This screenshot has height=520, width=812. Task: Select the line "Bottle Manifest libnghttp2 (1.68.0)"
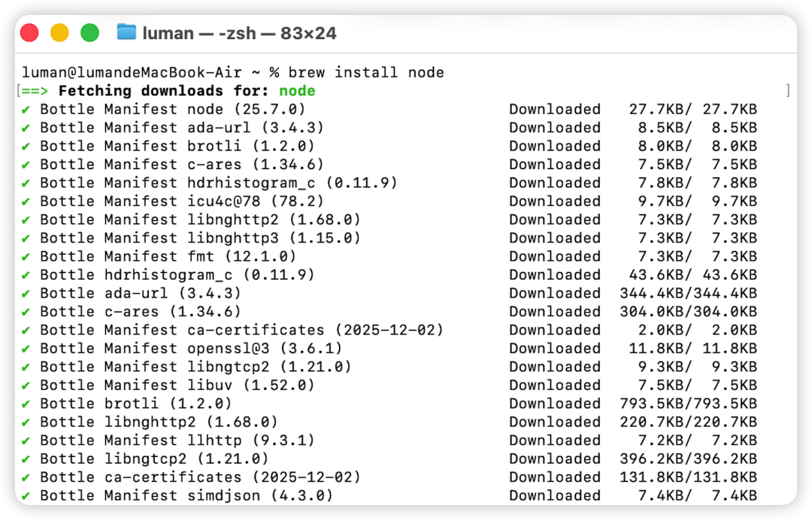coord(200,219)
